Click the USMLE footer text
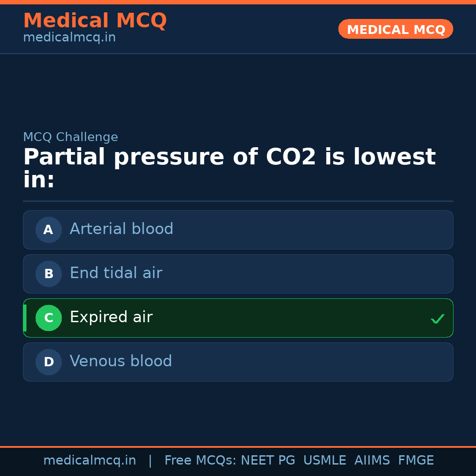 tap(324, 461)
